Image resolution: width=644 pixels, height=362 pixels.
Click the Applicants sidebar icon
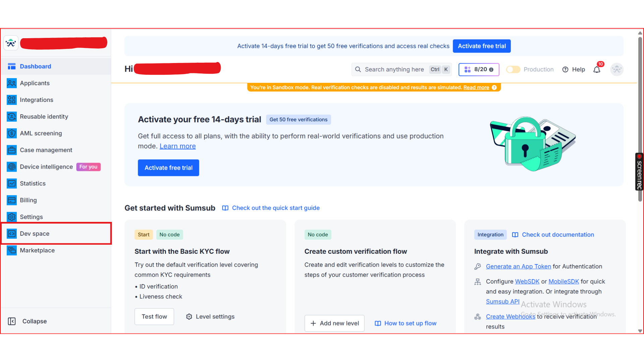(x=12, y=83)
